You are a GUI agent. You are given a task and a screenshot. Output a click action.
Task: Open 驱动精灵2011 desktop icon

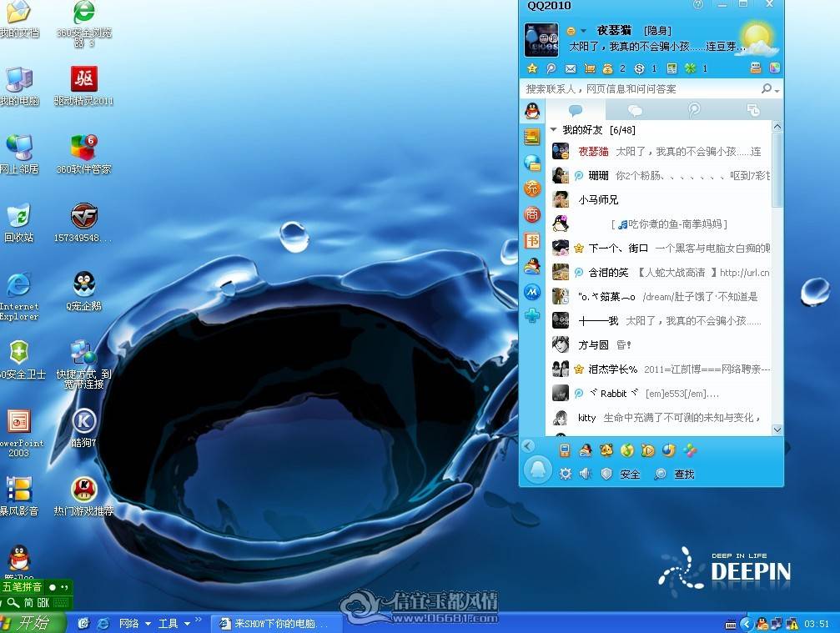coord(83,86)
